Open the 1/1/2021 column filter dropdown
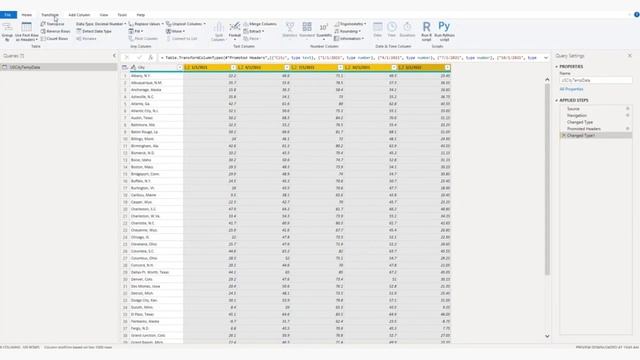The image size is (640, 360). click(x=233, y=67)
